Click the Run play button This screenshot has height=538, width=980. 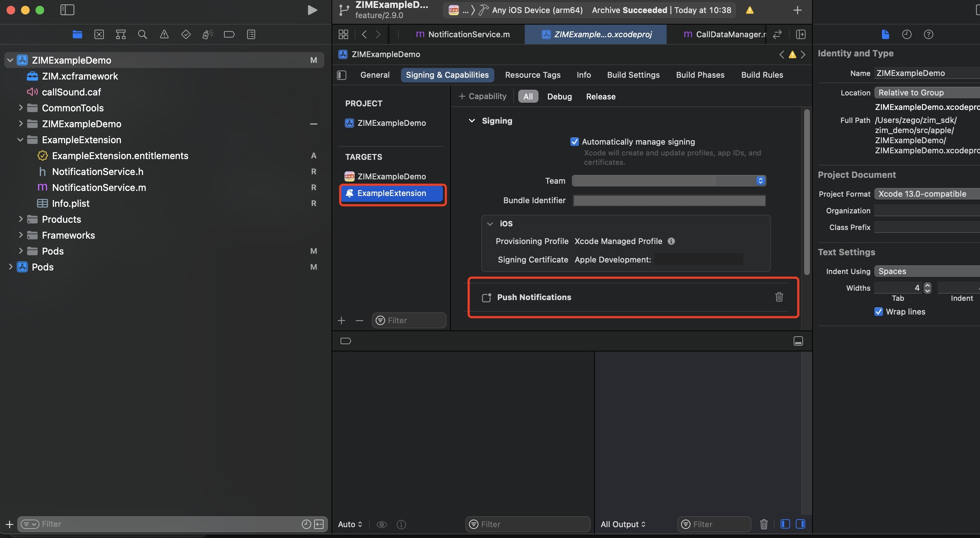pos(312,10)
